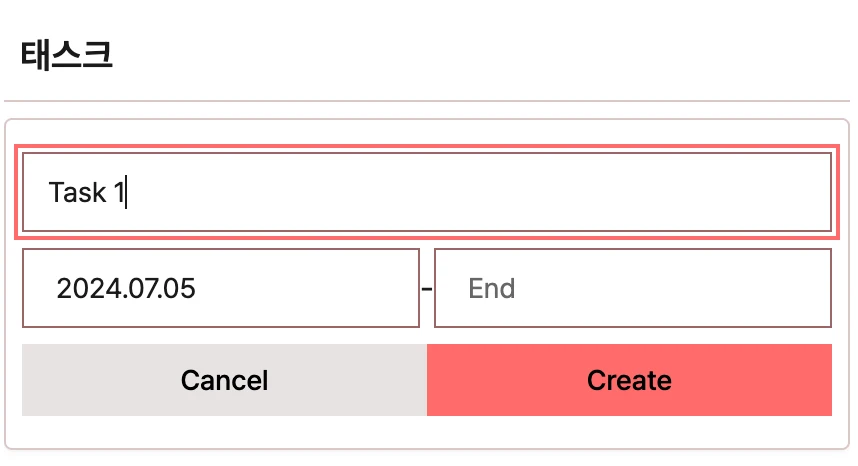Click the blank card area below the buttons
This screenshot has height=466, width=858.
coord(427,432)
